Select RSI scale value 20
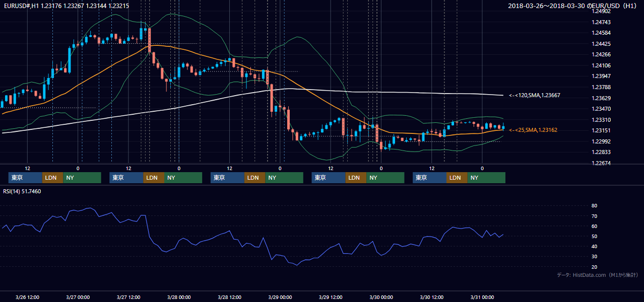The image size is (644, 302). point(594,267)
